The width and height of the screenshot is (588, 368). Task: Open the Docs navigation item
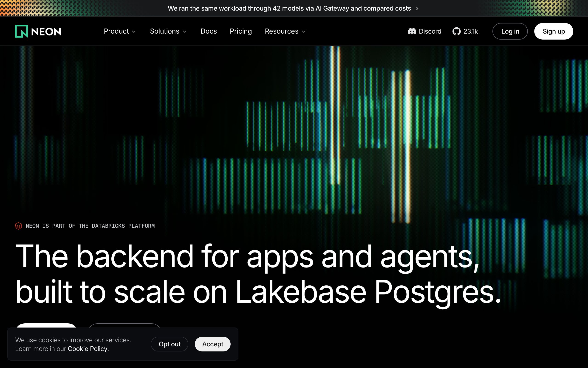209,32
